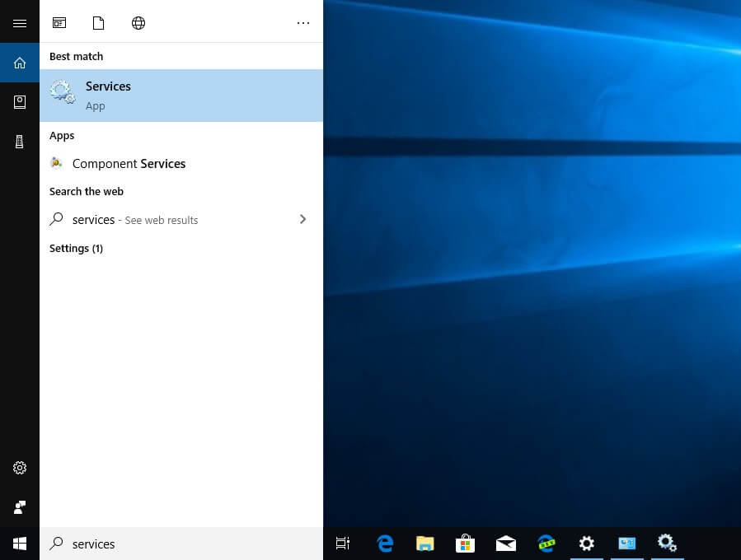Open File Explorer from the taskbar
The width and height of the screenshot is (741, 560).
coord(424,544)
